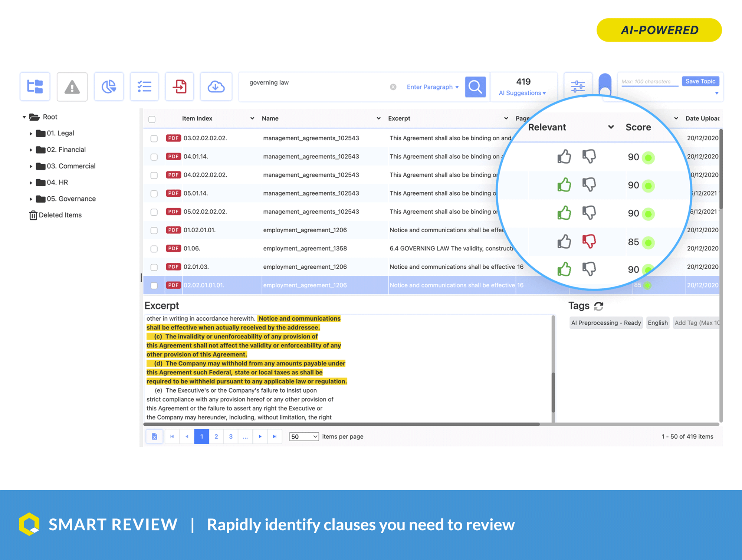
Task: Change items per page from 50
Action: click(303, 436)
